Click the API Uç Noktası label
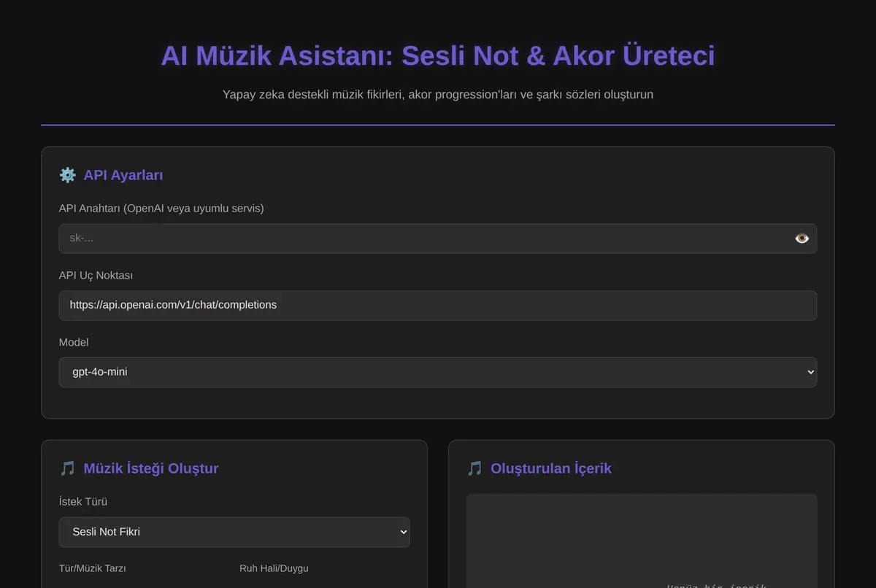876x588 pixels. pos(96,276)
